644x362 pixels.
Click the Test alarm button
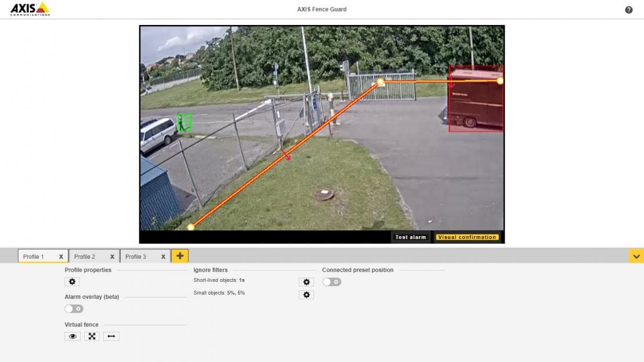pyautogui.click(x=411, y=237)
